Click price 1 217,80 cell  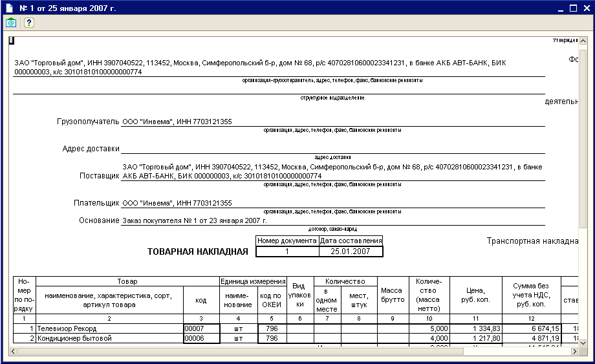pyautogui.click(x=476, y=338)
